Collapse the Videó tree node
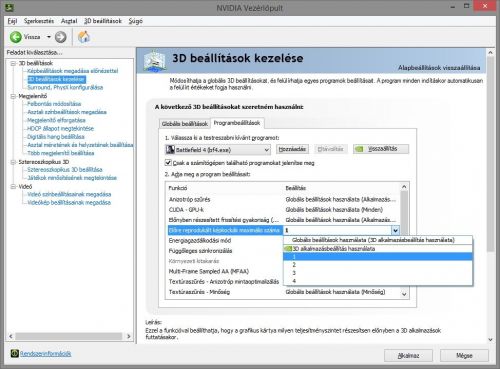This screenshot has width=500, height=369. tap(13, 186)
